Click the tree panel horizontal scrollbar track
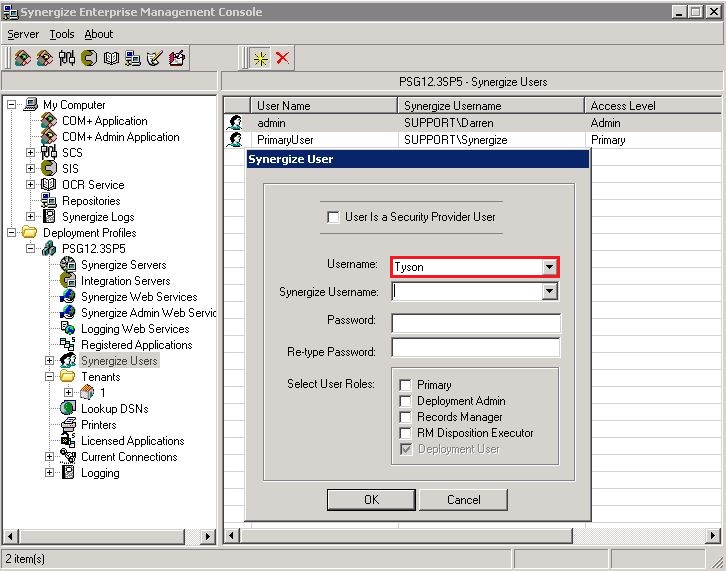The width and height of the screenshot is (726, 571). (193, 536)
